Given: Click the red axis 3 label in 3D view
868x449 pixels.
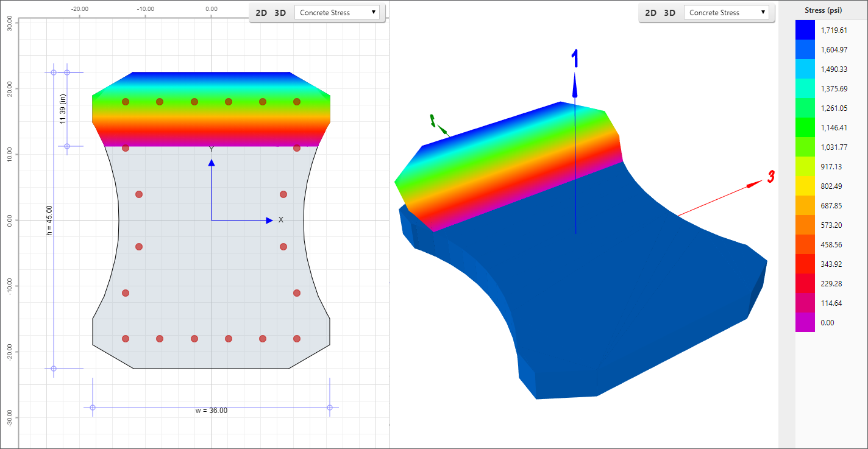Looking at the screenshot, I should click(x=771, y=177).
